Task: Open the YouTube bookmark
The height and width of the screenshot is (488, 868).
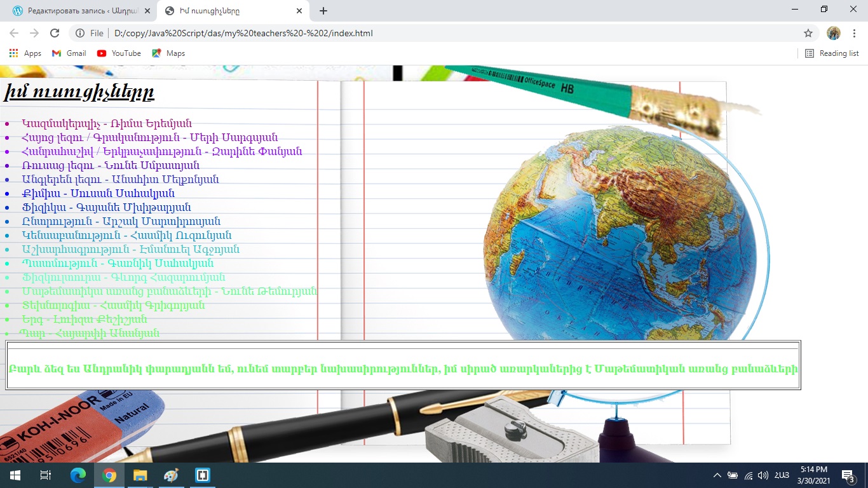Action: tap(119, 53)
